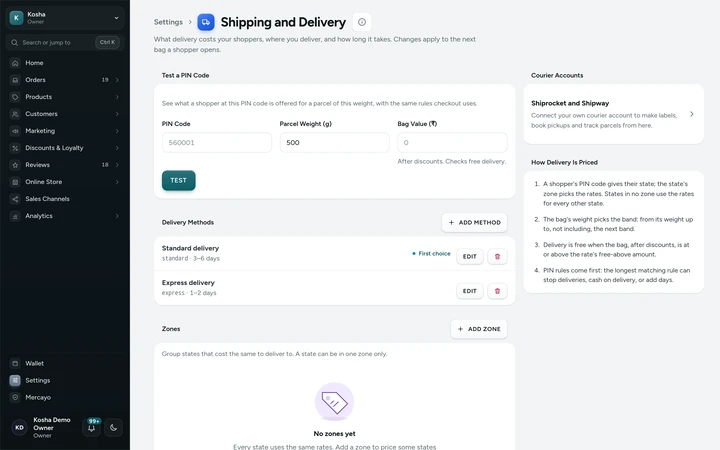Click the Marketing megaphone icon
This screenshot has width=720, height=450.
click(15, 131)
